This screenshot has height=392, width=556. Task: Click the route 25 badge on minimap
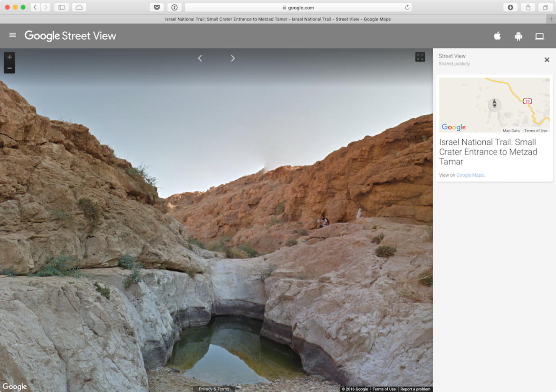(528, 101)
